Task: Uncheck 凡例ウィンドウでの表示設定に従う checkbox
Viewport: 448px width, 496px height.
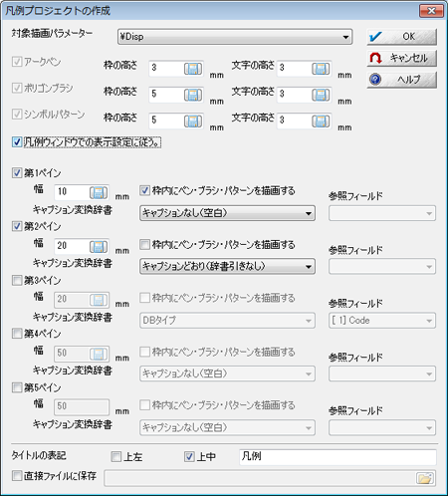Action: pos(17,142)
